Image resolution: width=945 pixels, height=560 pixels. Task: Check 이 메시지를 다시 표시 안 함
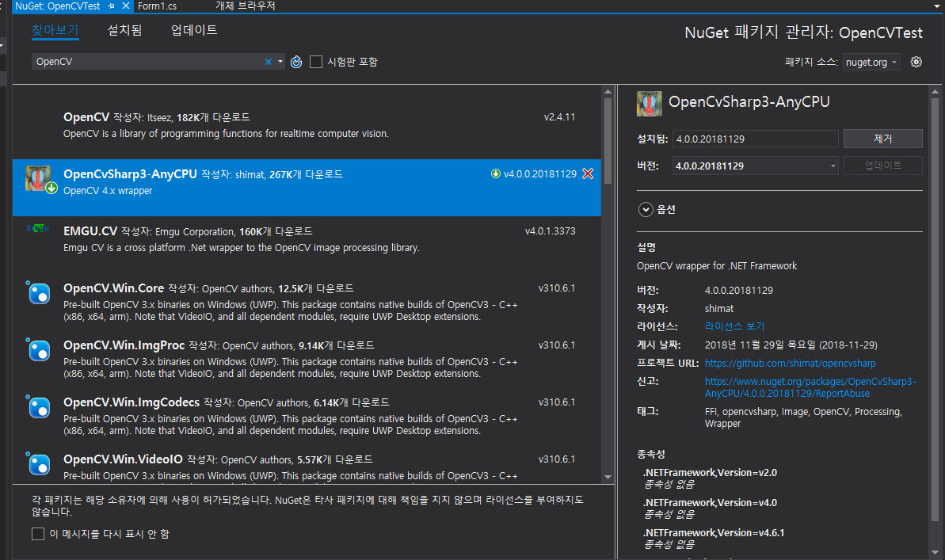[37, 534]
